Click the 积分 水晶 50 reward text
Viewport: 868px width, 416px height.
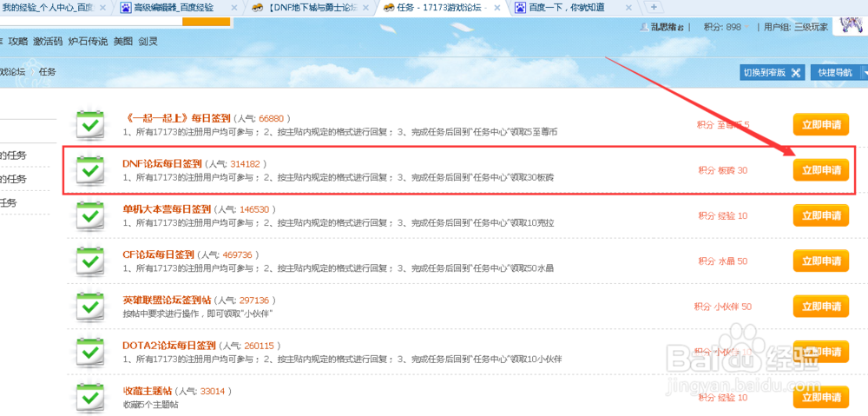pyautogui.click(x=723, y=261)
